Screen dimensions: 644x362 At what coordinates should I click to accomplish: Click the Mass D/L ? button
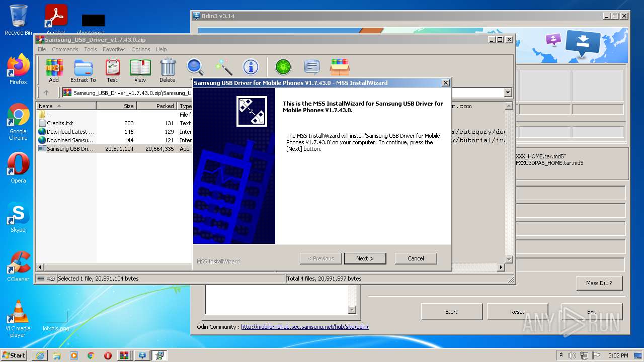[x=599, y=283]
